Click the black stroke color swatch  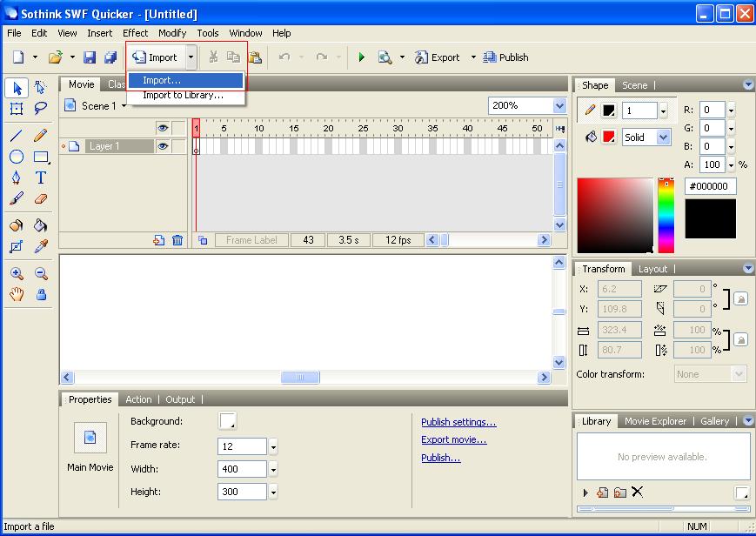click(609, 111)
